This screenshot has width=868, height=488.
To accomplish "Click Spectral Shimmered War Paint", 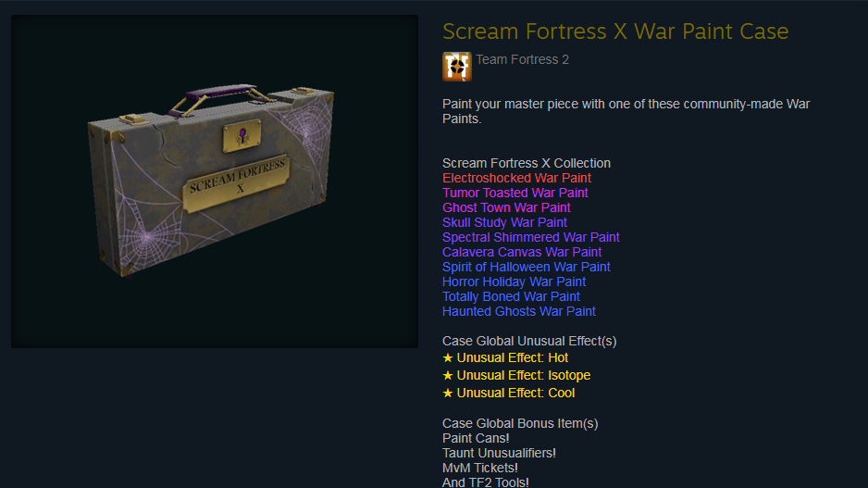I will [531, 237].
